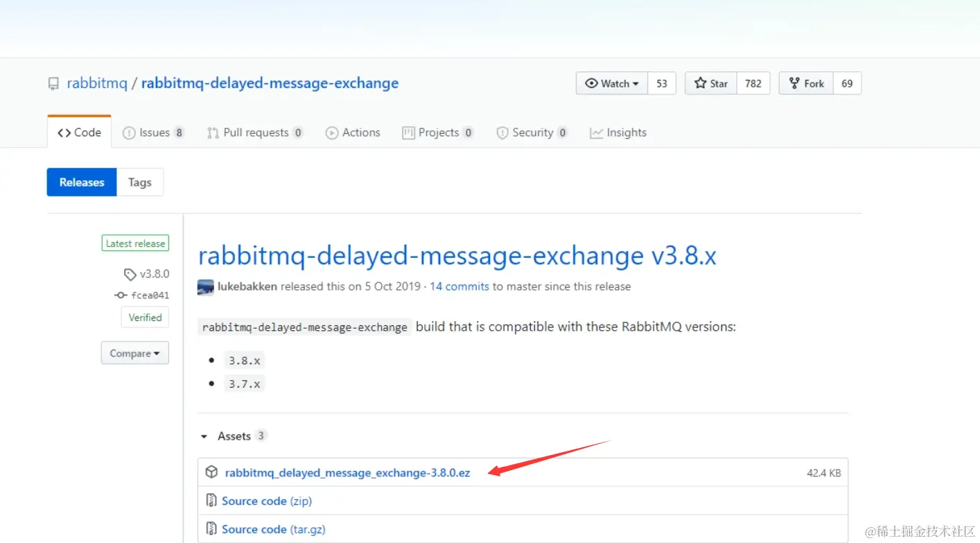Image resolution: width=980 pixels, height=543 pixels.
Task: Open the 14 commits link
Action: [460, 286]
